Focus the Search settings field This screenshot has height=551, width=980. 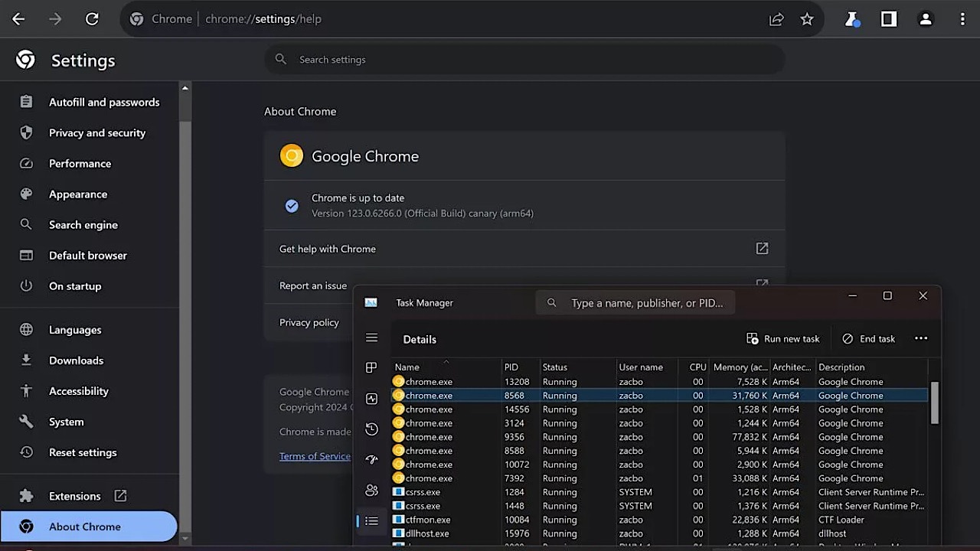(524, 59)
